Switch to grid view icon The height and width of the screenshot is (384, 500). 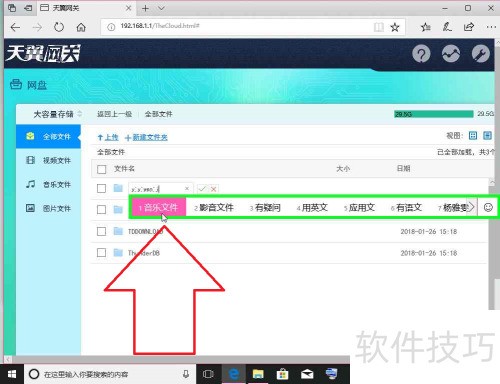473,135
